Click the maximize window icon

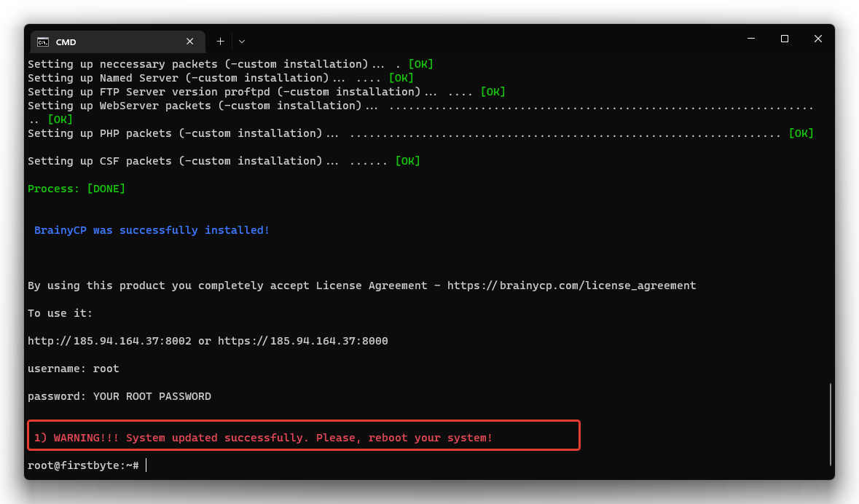785,39
